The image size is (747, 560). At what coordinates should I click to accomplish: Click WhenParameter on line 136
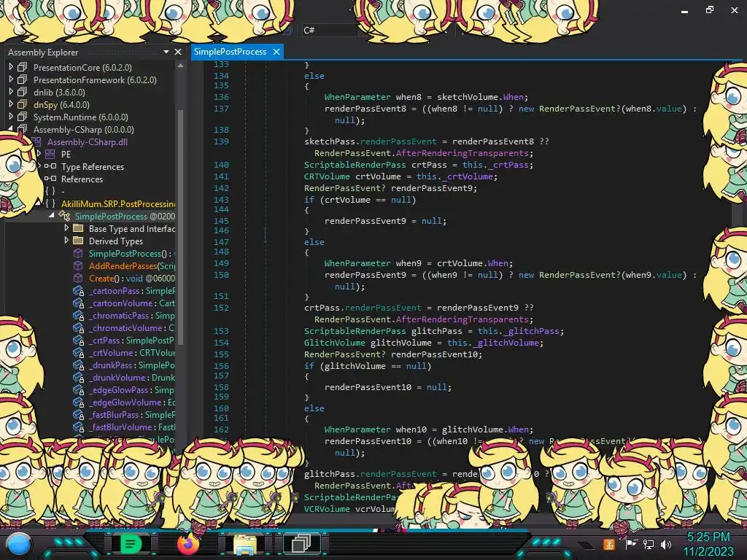pyautogui.click(x=357, y=97)
